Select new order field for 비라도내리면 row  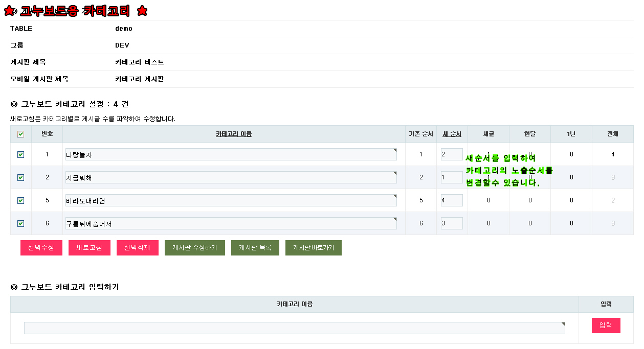(451, 200)
